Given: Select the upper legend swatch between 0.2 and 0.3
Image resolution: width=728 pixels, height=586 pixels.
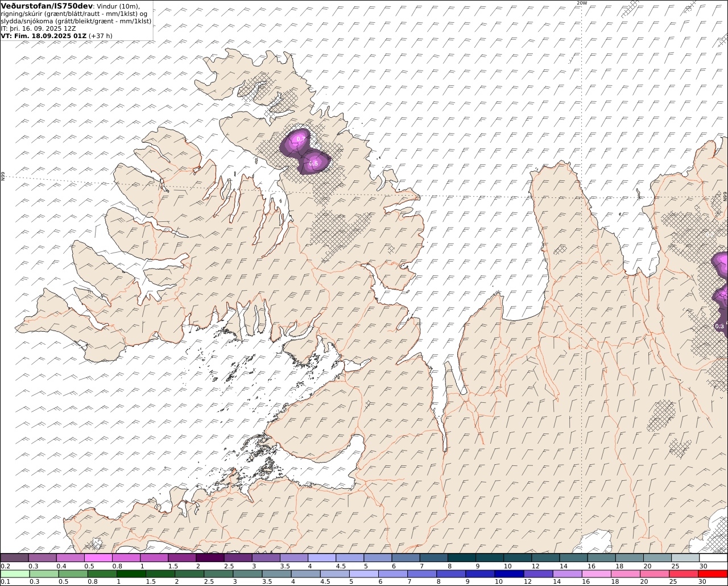Looking at the screenshot, I should click(14, 558).
